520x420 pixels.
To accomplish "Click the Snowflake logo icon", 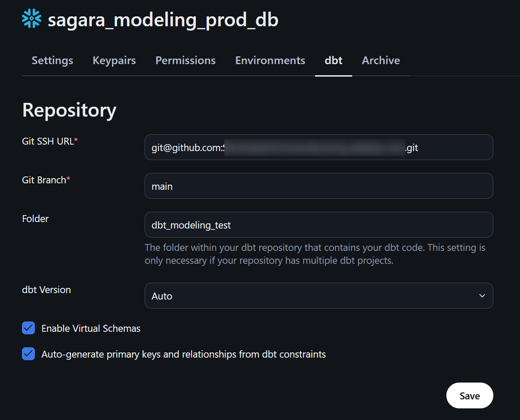I will (x=31, y=19).
